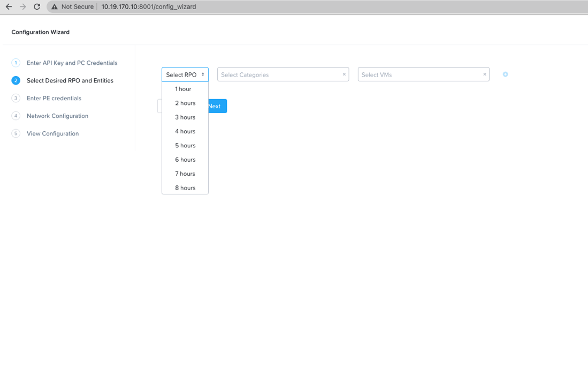Click the Not Secure warning icon
The height and width of the screenshot is (390, 588).
tap(55, 7)
